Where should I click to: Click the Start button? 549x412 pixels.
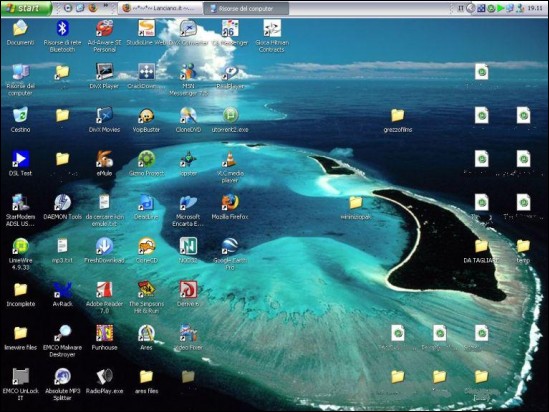point(26,8)
